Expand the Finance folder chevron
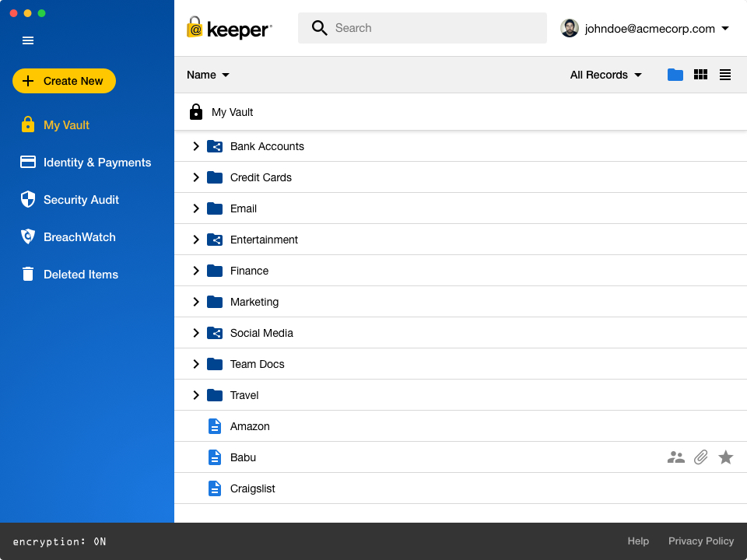Viewport: 747px width, 560px height. pyautogui.click(x=196, y=271)
